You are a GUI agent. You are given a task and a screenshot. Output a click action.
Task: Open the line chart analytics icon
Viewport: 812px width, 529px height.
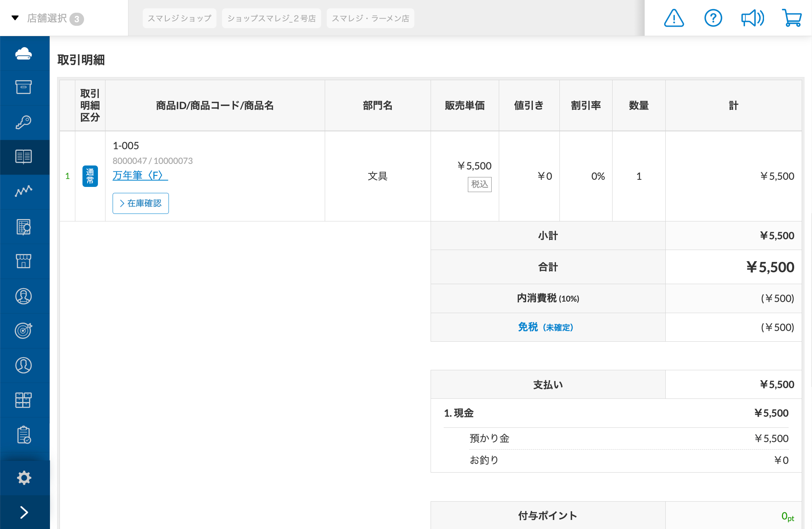(x=24, y=191)
